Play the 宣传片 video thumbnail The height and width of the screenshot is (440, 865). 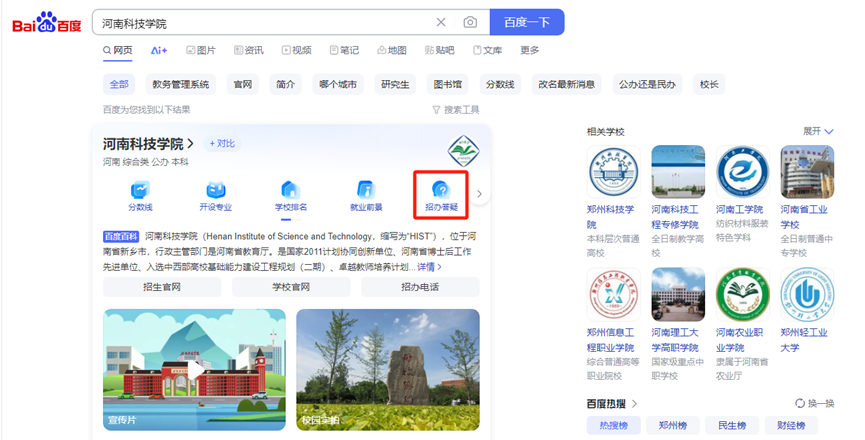coord(195,369)
